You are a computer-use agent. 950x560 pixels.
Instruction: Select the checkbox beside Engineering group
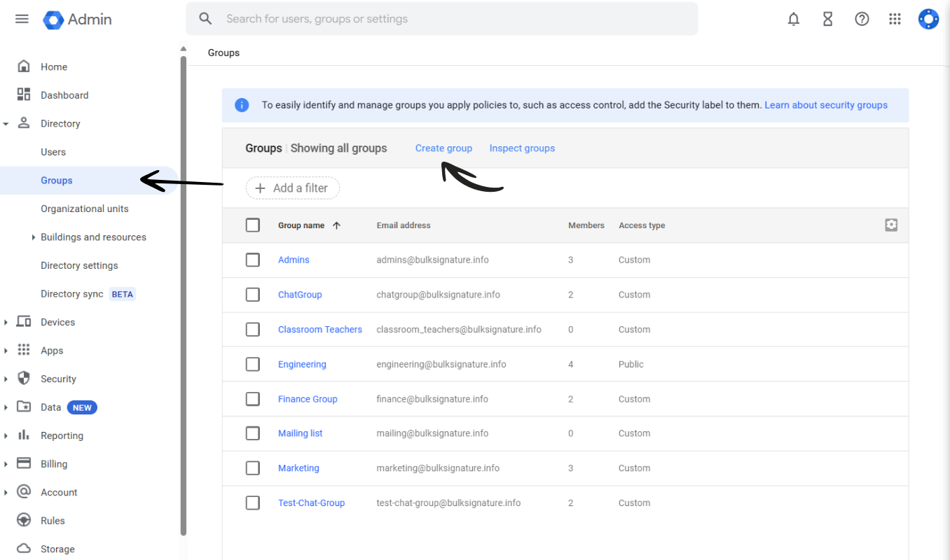click(253, 364)
